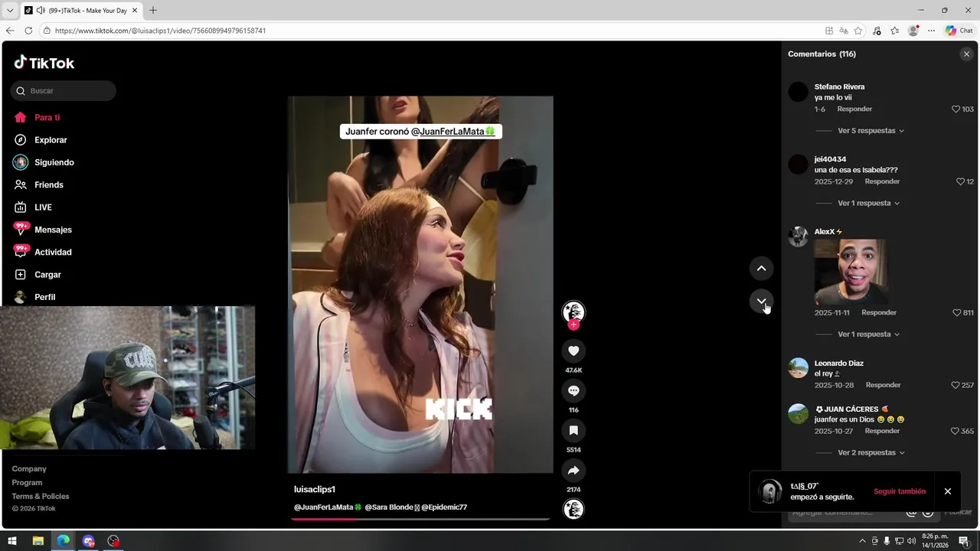Go to next video with down arrow
This screenshot has height=551, width=980.
pos(761,301)
